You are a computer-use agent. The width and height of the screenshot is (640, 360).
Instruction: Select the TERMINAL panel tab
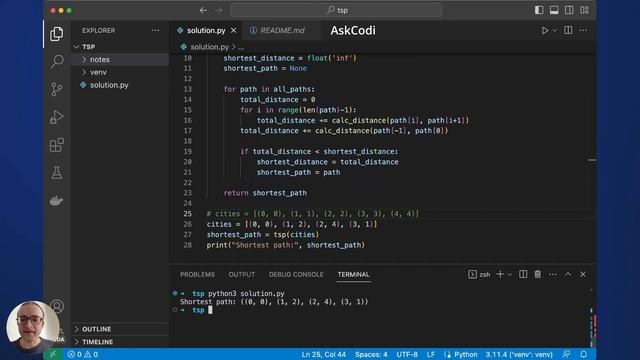pyautogui.click(x=353, y=274)
